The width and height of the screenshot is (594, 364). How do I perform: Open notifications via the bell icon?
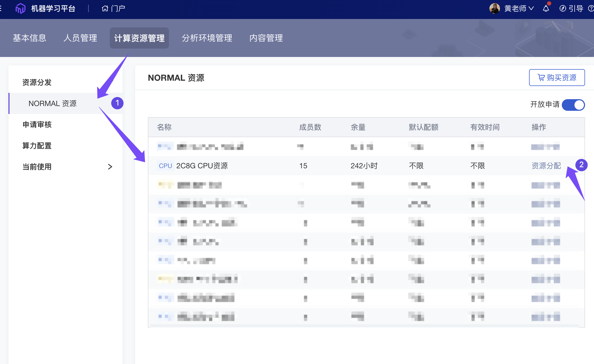[546, 8]
